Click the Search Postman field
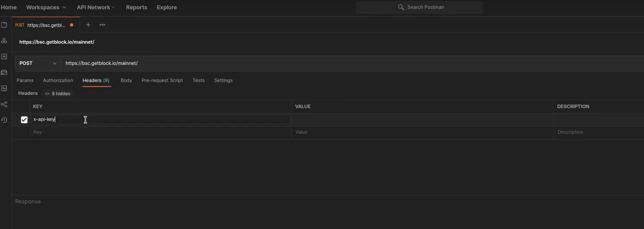The width and height of the screenshot is (644, 229). pyautogui.click(x=419, y=7)
